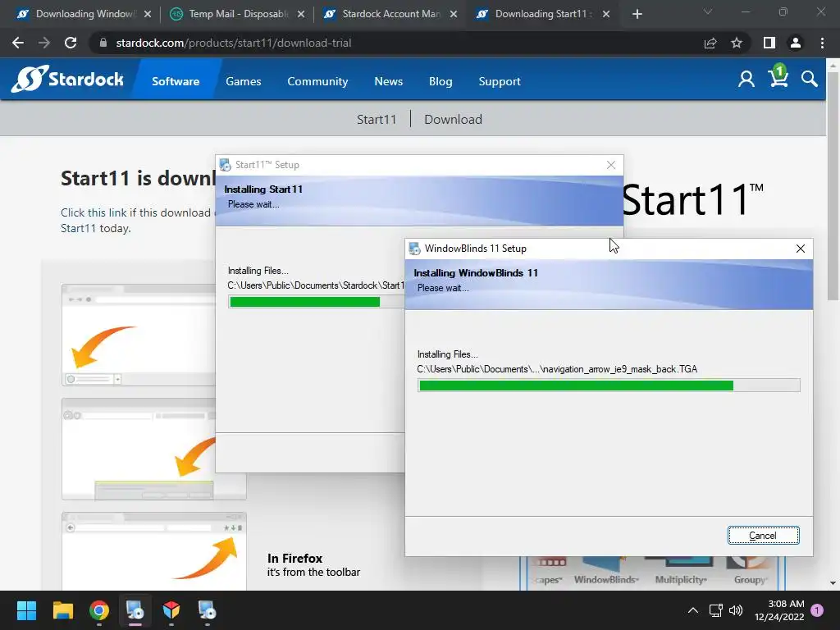
Task: Open the Windows Start button
Action: (x=26, y=610)
